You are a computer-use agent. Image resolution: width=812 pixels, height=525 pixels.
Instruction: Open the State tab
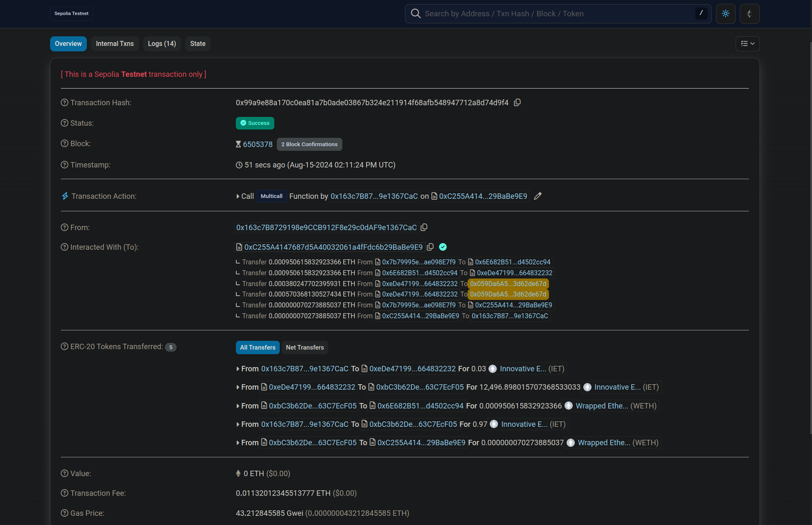click(198, 43)
